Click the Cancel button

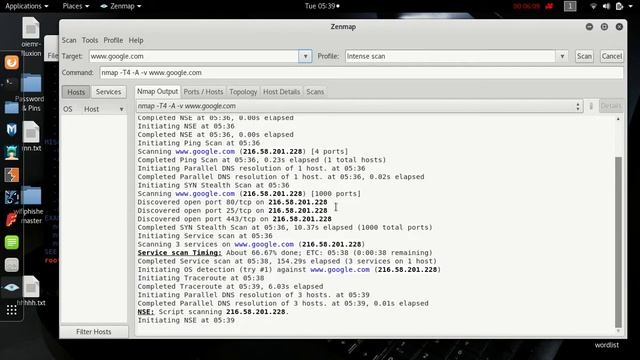pos(611,56)
